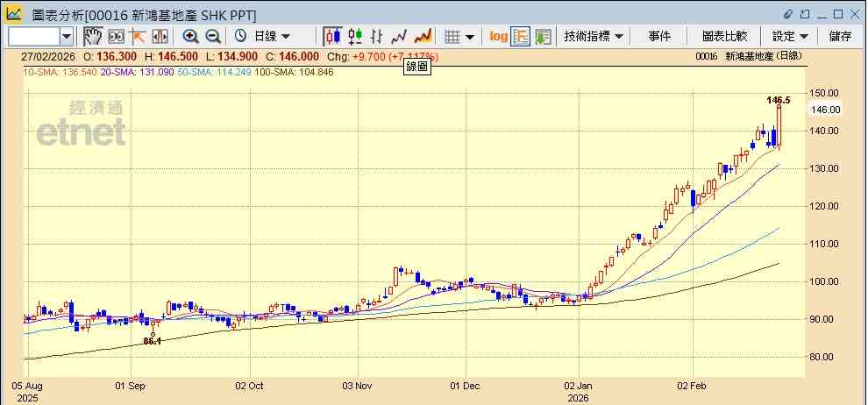Open the 設定 menu
The height and width of the screenshot is (405, 868).
pyautogui.click(x=790, y=37)
